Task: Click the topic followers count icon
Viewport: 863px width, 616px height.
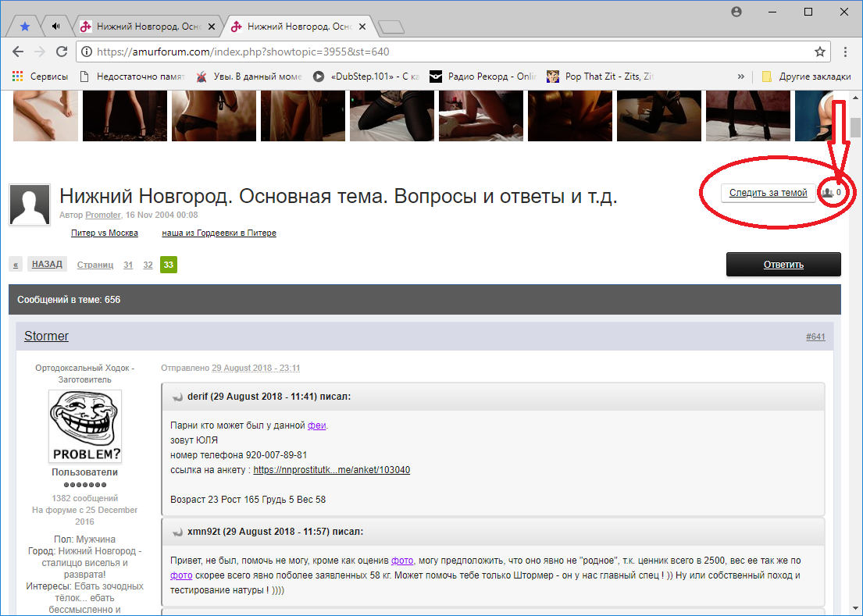Action: 831,192
